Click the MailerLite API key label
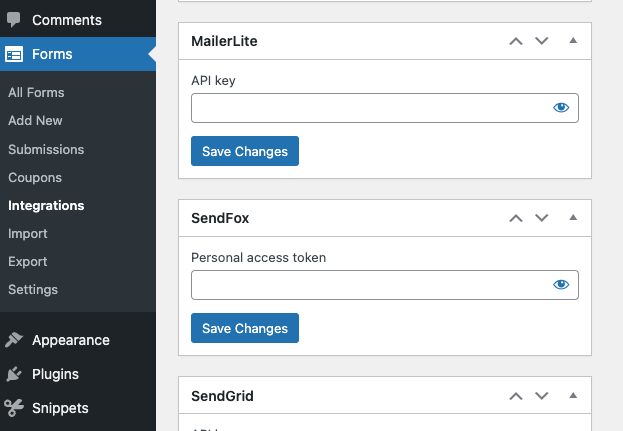Screen dimensions: 623x431 pyautogui.click(x=213, y=81)
